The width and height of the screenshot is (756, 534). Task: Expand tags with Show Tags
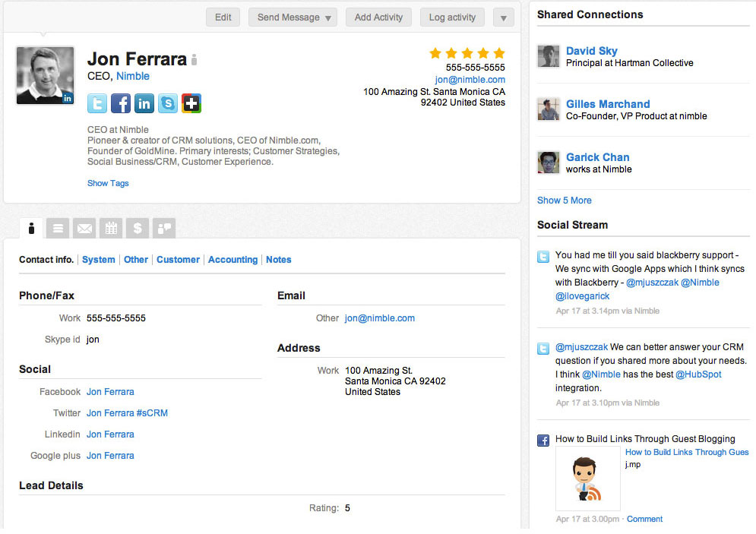tap(108, 183)
